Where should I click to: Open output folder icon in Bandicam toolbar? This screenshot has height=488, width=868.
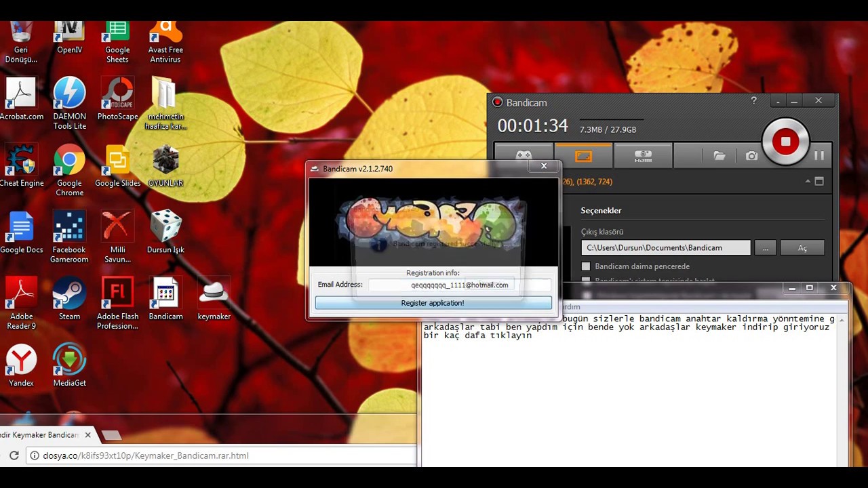[x=719, y=156]
